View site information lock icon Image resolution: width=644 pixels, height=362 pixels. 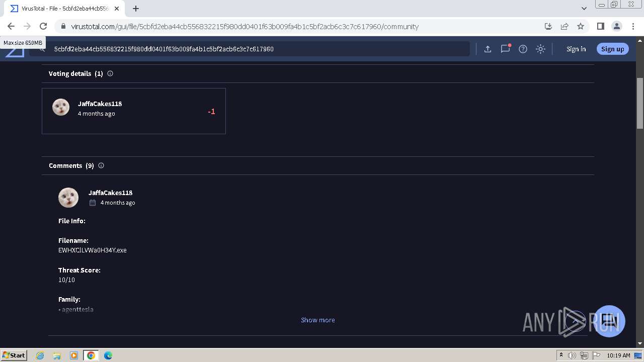click(x=63, y=26)
